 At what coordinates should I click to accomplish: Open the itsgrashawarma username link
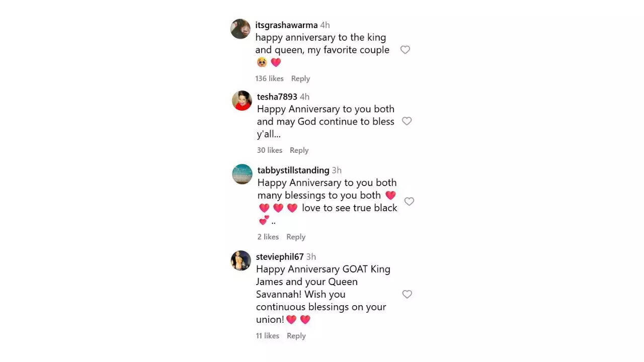286,25
